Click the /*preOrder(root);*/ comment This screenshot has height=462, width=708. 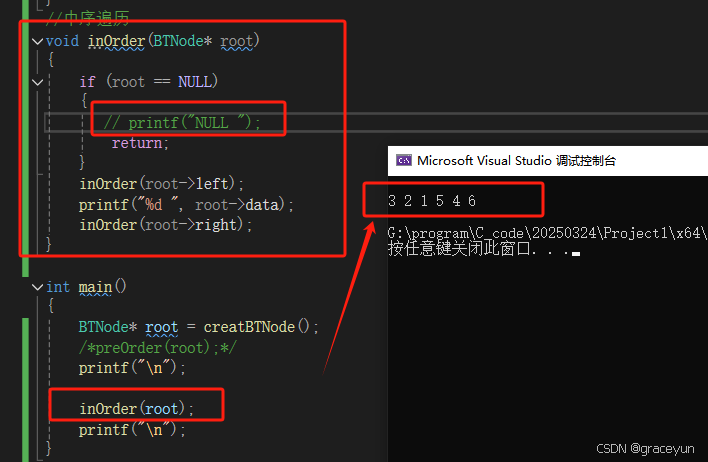[x=157, y=348]
